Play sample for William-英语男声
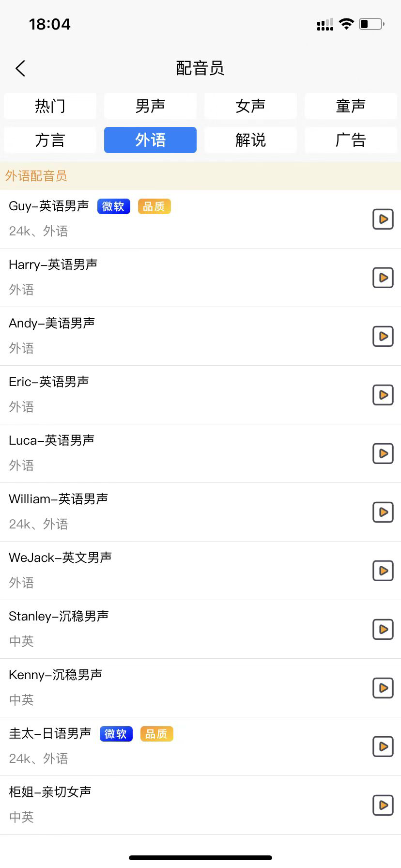Screen dimensions: 401x868 click(383, 512)
